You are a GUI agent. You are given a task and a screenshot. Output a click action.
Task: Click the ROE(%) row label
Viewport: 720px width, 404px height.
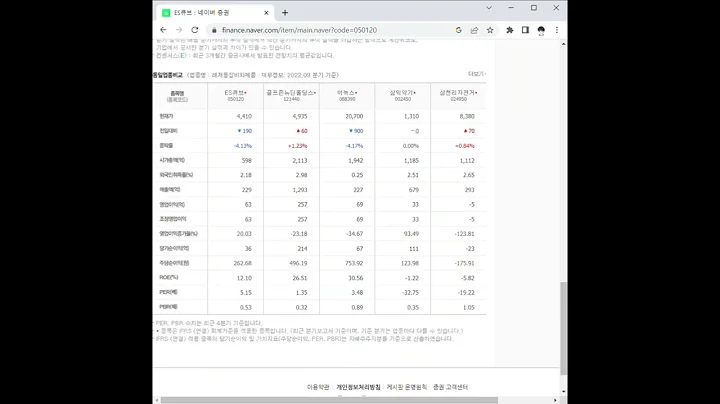click(169, 277)
